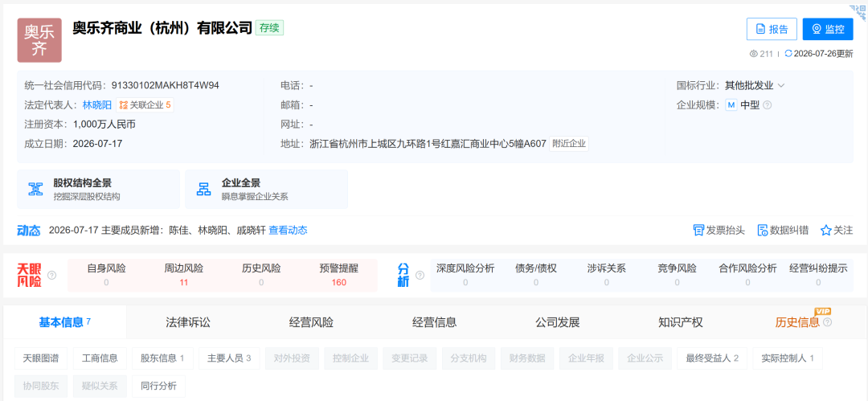
Task: Open 经营纠纷提示 entry
Action: [818, 276]
